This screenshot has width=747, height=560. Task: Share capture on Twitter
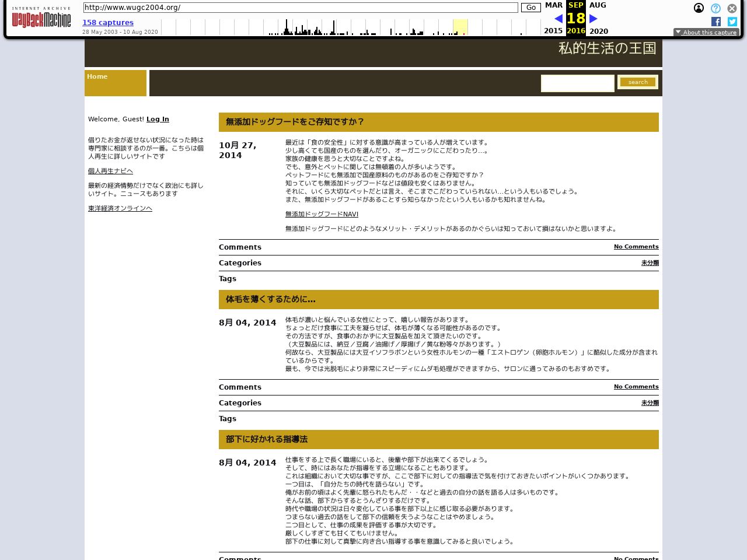[x=732, y=22]
